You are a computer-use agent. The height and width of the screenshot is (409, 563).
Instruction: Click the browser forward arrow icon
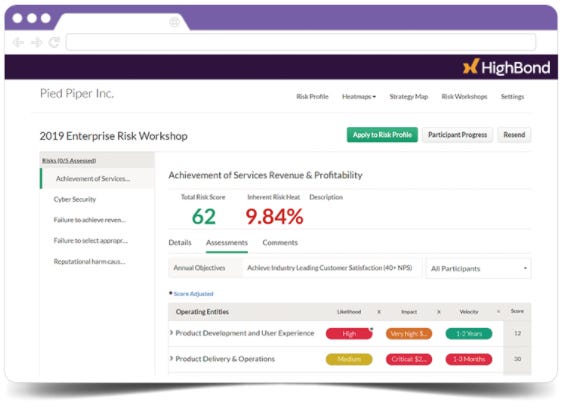[x=36, y=42]
